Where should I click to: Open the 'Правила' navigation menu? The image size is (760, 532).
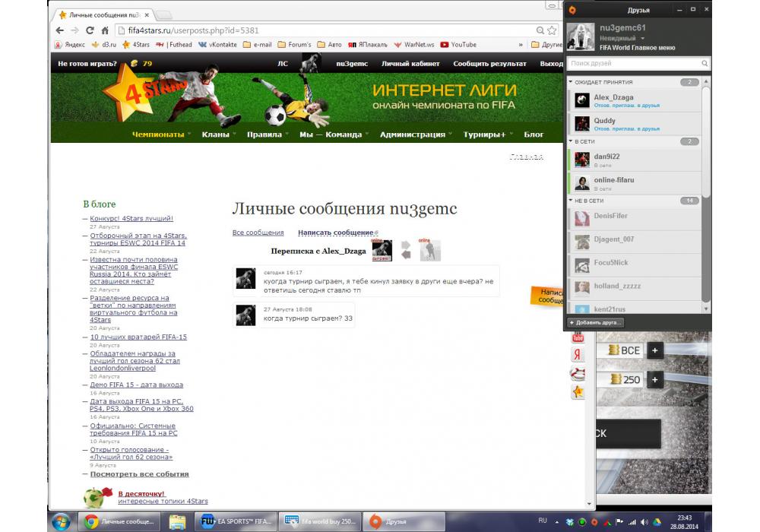coord(266,135)
